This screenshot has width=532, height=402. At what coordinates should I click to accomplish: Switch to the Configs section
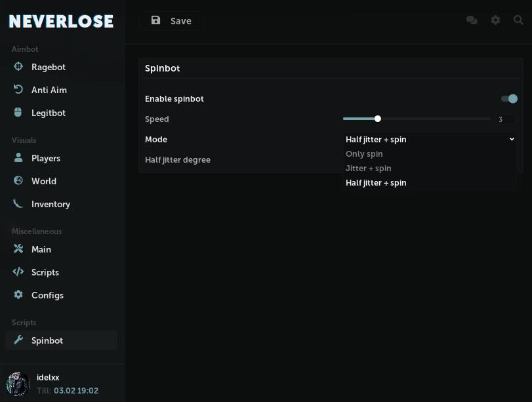[x=18, y=294]
